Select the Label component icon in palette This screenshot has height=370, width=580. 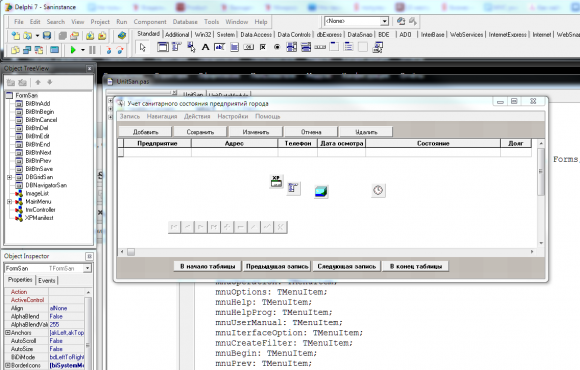tap(205, 47)
